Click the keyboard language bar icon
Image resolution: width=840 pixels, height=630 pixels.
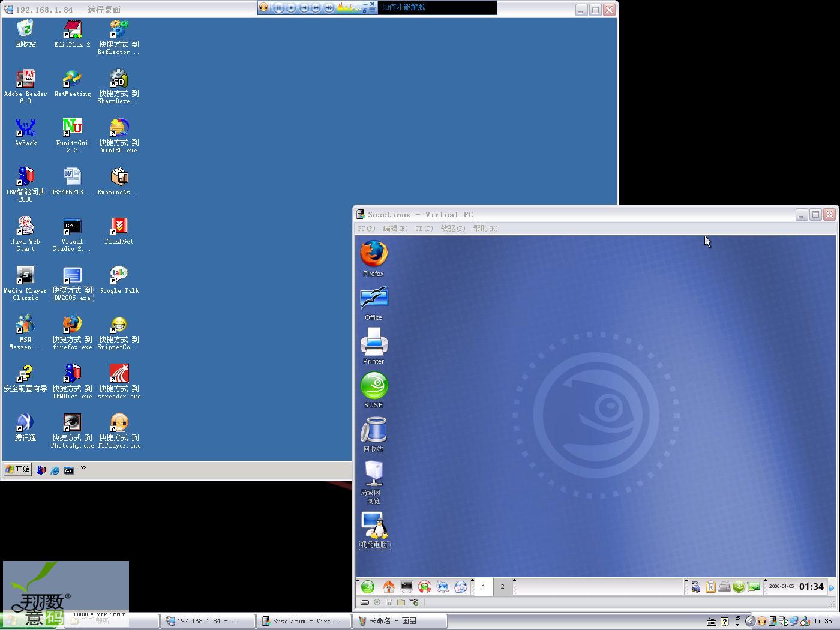[x=712, y=622]
